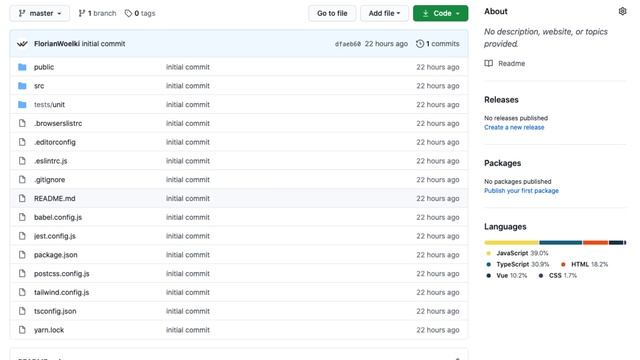This screenshot has width=640, height=360.
Task: Click the yarn.lock file icon
Action: click(x=22, y=330)
